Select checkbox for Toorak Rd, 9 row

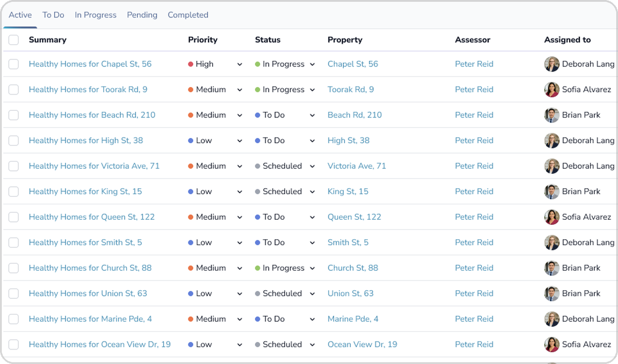click(14, 90)
